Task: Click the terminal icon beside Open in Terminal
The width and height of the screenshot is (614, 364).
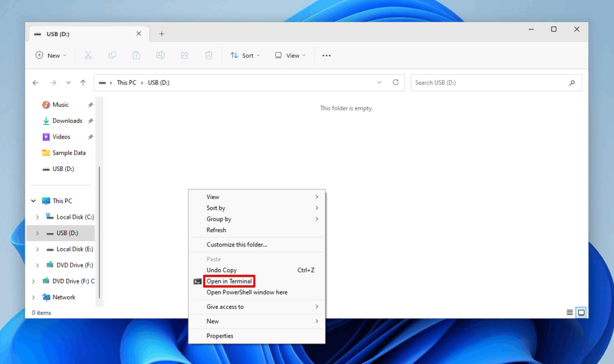Action: [198, 281]
